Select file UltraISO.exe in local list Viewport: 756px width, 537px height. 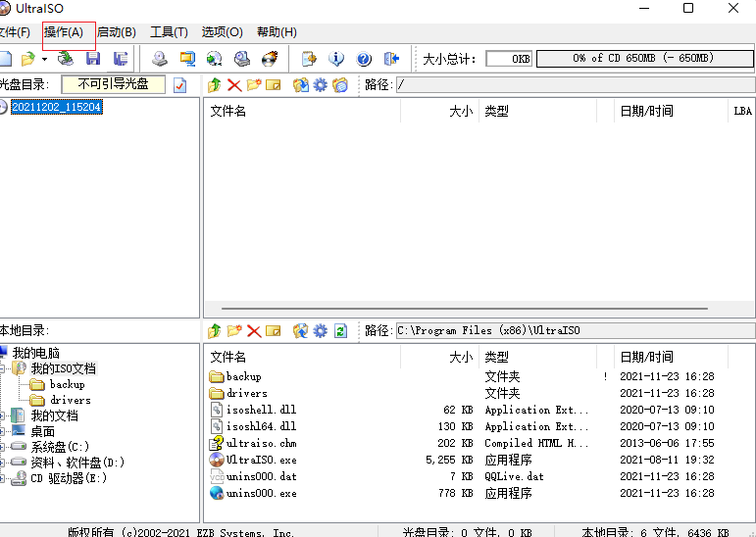(262, 460)
